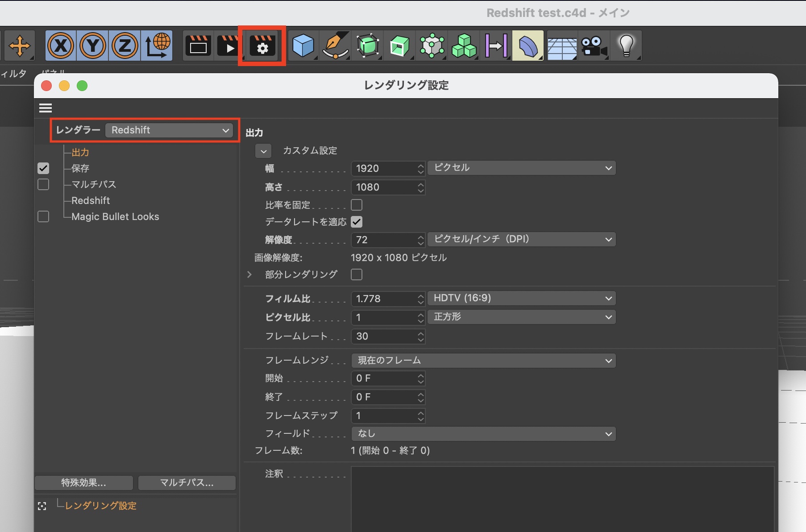Open Edit Render Settings clapperboard gear icon
Viewport: 806px width, 532px height.
[262, 46]
